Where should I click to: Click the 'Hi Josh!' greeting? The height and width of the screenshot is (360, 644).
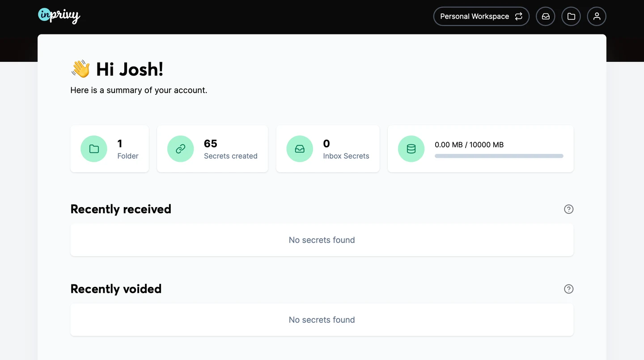point(130,69)
